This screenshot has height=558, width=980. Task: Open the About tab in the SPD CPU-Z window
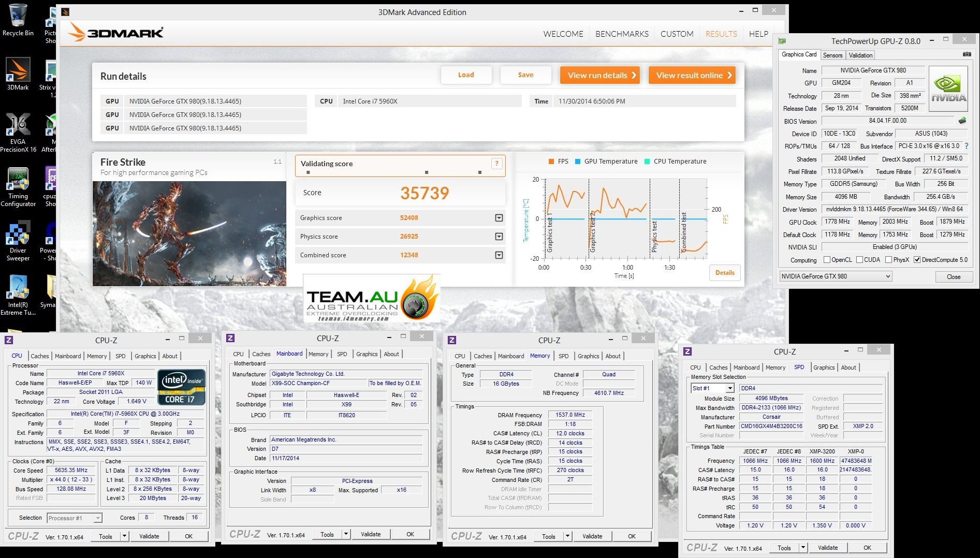click(x=848, y=368)
